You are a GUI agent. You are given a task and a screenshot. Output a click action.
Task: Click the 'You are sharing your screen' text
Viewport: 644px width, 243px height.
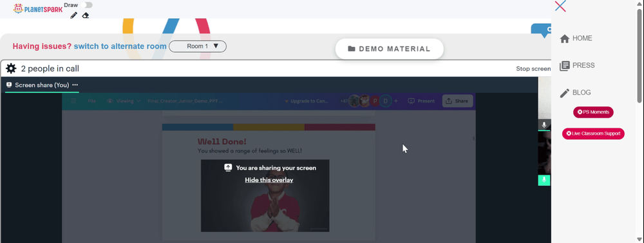tap(276, 168)
